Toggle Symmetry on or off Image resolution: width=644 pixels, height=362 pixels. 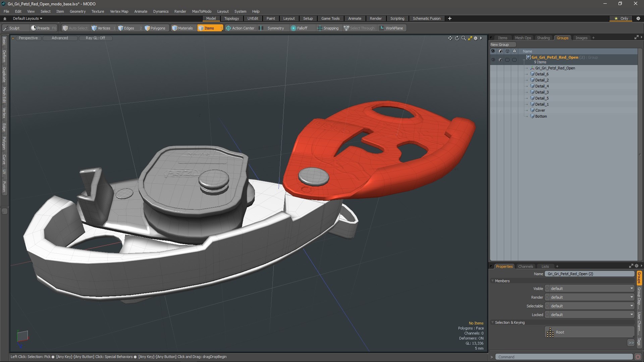coord(272,28)
